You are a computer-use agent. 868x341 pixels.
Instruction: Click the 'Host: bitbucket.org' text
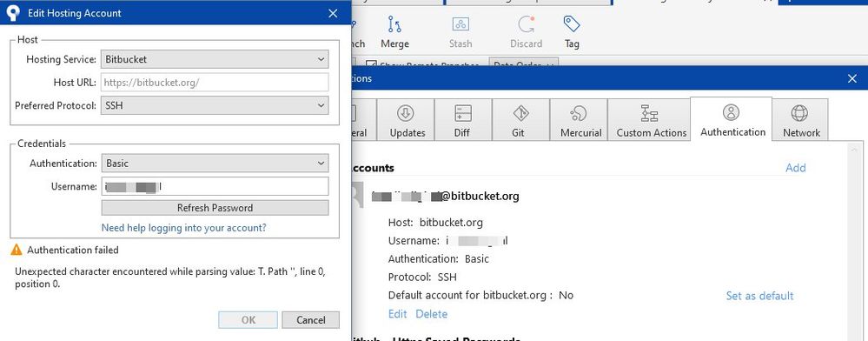click(x=435, y=223)
